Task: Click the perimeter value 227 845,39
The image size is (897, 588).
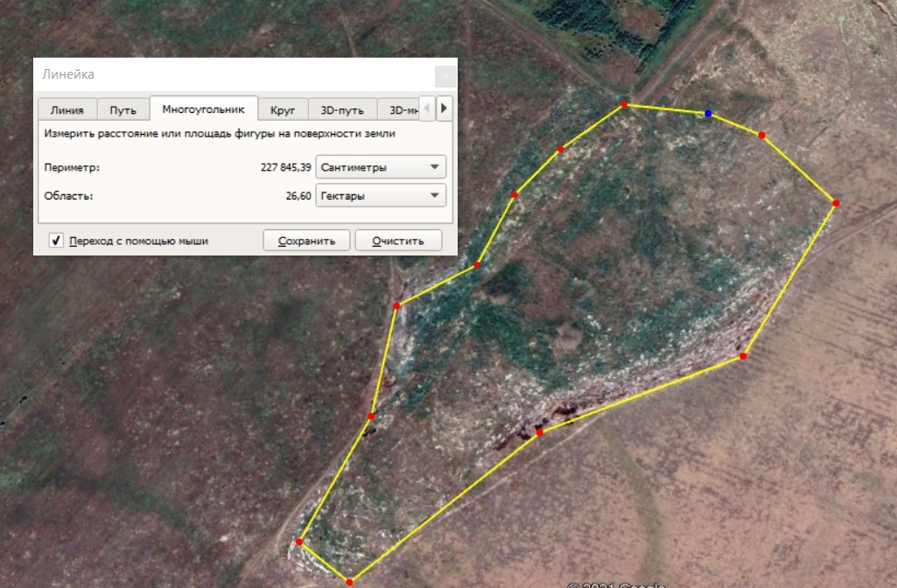Action: coord(285,167)
